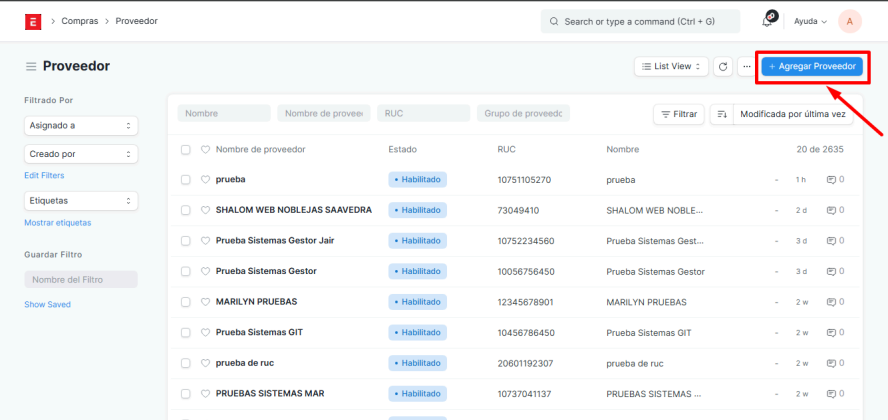Expand the Asignado a dropdown
Image resolution: width=888 pixels, height=420 pixels.
81,126
